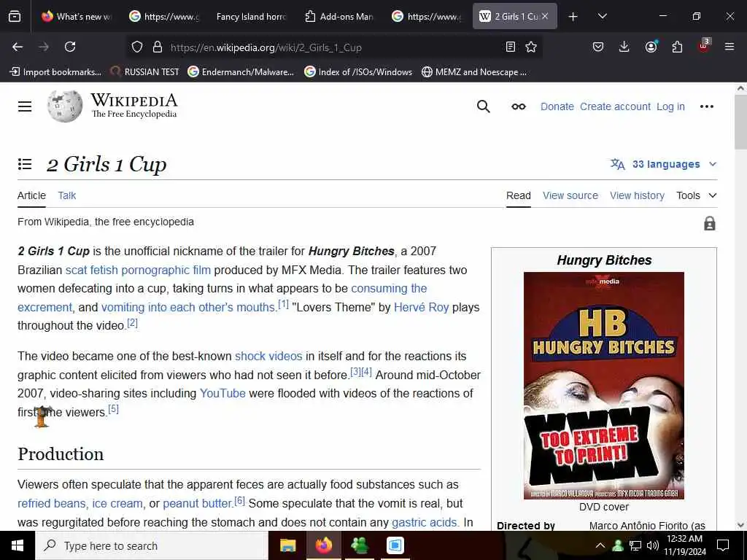Open Wikipedia search magnifier
This screenshot has width=747, height=560.
coord(483,106)
